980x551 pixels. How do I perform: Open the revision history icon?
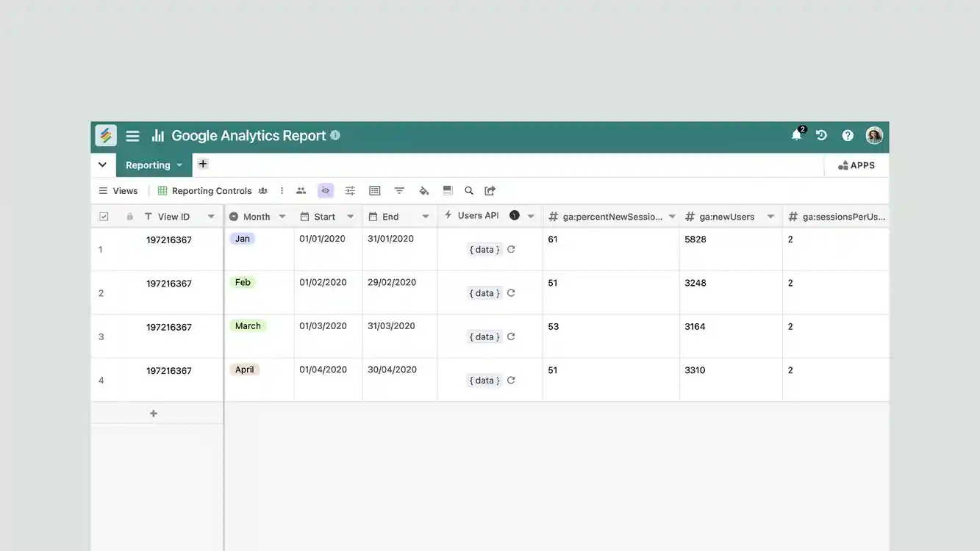(821, 135)
